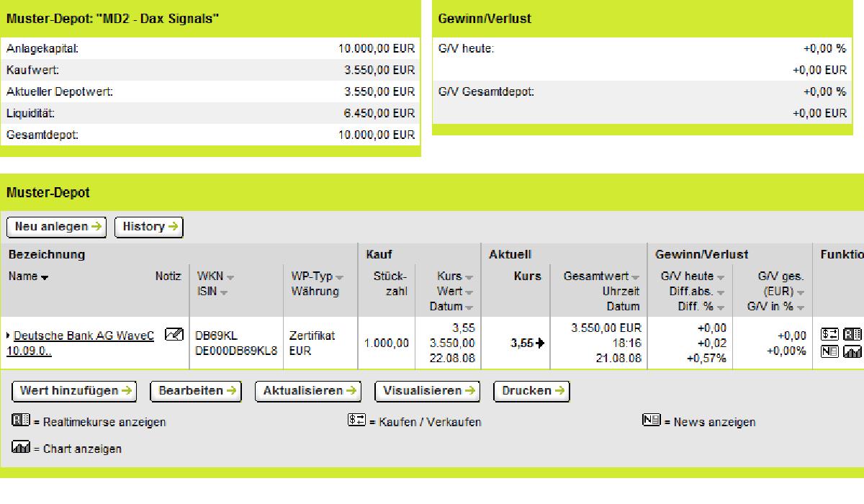Screen dimensions: 864x504
Task: Sort by Diff. % arrow
Action: click(721, 307)
